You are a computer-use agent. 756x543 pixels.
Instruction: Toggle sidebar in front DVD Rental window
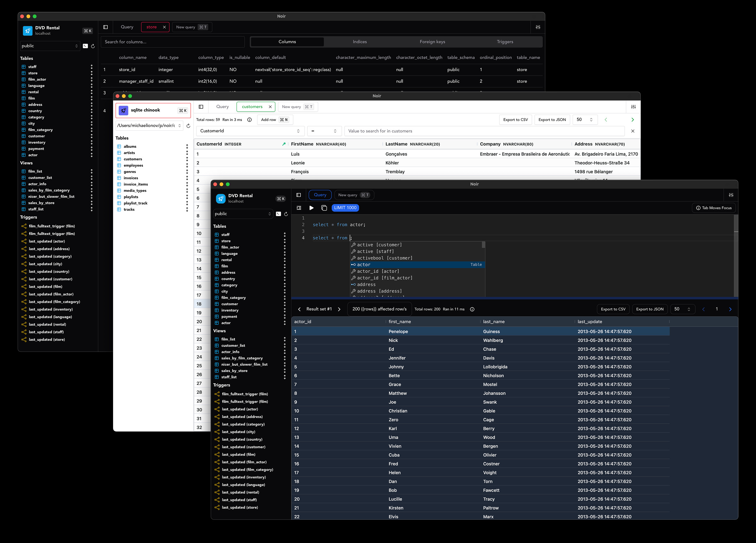299,195
